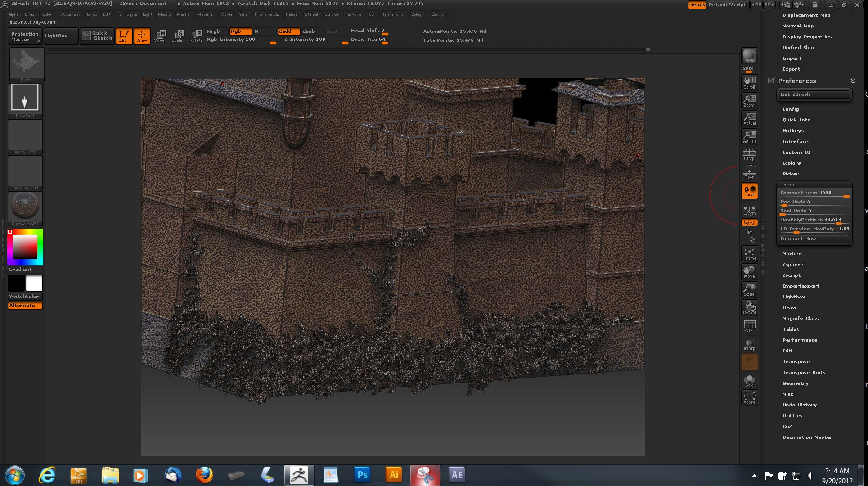The image size is (868, 486).
Task: Open the Document menu
Action: click(70, 14)
